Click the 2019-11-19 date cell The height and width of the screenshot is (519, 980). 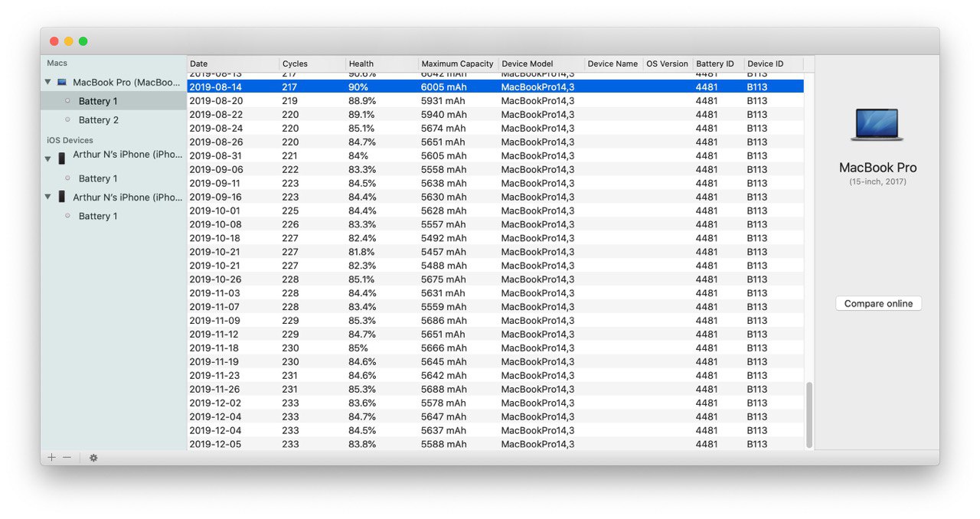coord(216,362)
